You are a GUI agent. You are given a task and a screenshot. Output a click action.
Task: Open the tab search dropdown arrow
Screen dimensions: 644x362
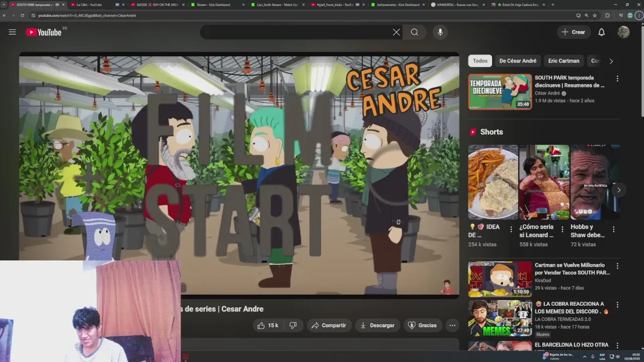[x=4, y=5]
